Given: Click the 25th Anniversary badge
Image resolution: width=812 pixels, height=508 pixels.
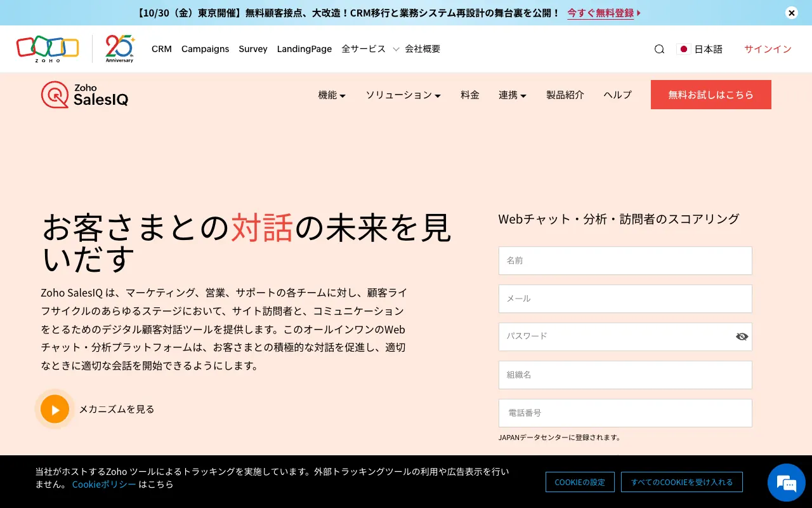Looking at the screenshot, I should 120,49.
